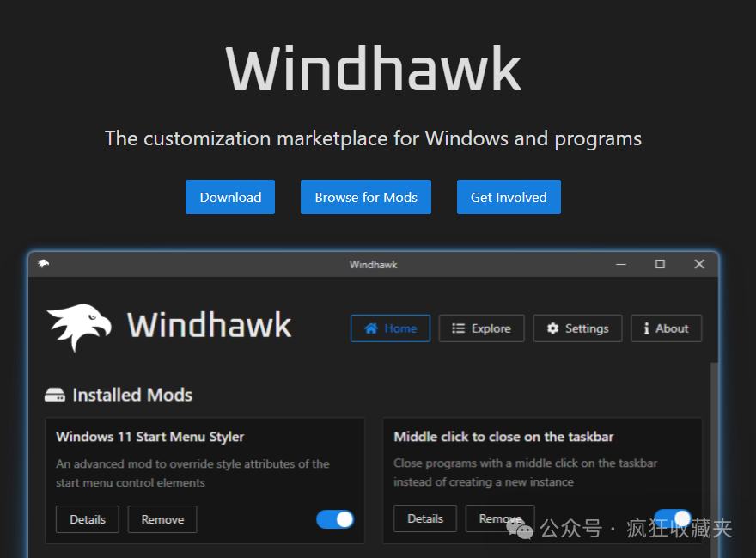Click the Get Involved button

click(x=509, y=197)
